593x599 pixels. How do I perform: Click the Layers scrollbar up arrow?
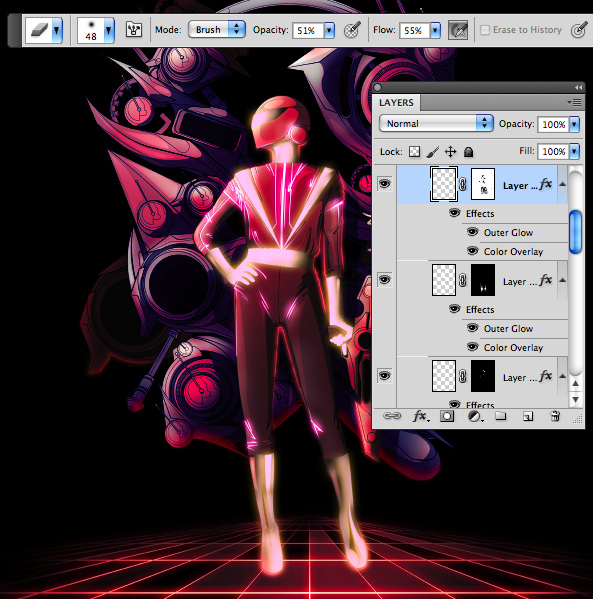tap(575, 383)
